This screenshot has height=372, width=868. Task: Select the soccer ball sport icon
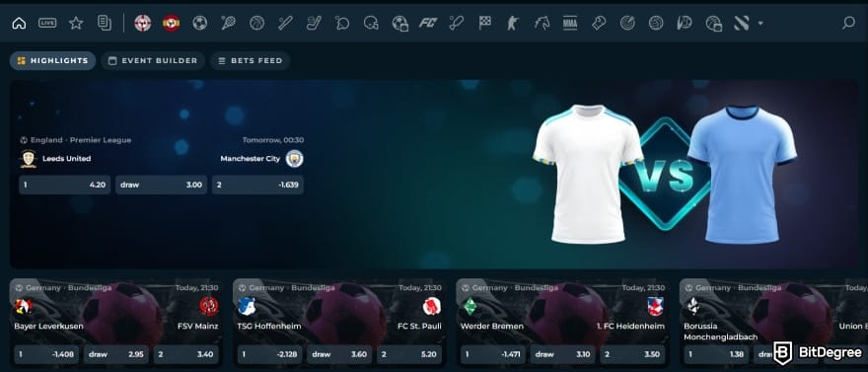pyautogui.click(x=200, y=24)
